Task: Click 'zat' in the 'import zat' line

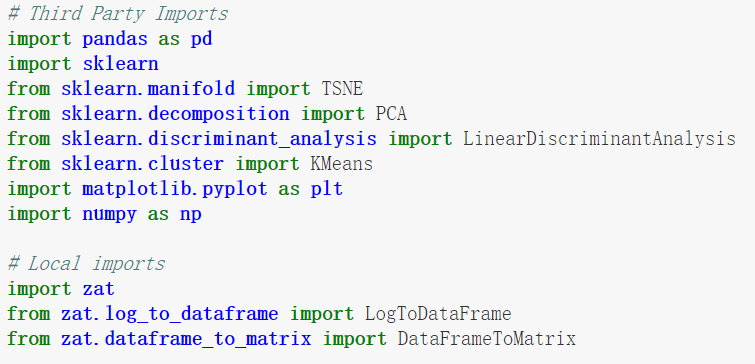Action: coord(99,289)
